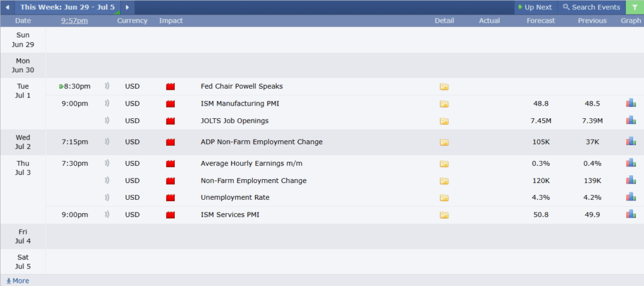Go to next week arrow

(x=127, y=8)
